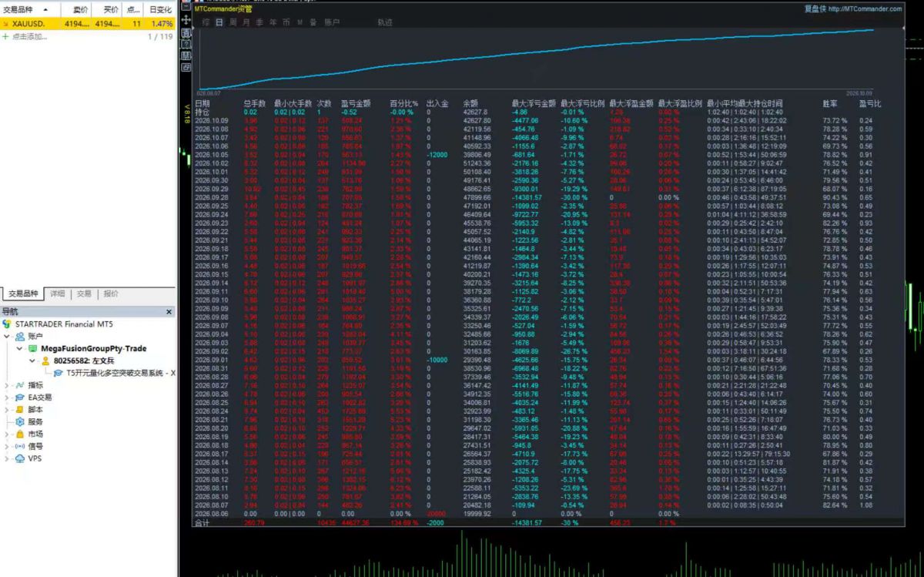Click the VPS cloud icon
This screenshot has width=924, height=577.
(x=20, y=458)
